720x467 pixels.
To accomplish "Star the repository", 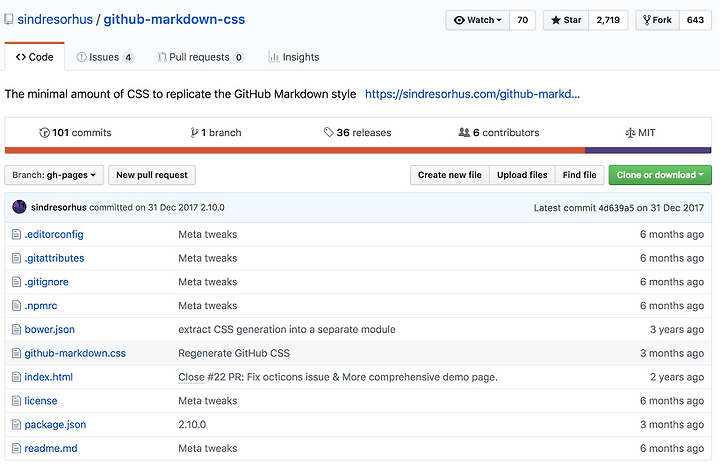I will [566, 20].
